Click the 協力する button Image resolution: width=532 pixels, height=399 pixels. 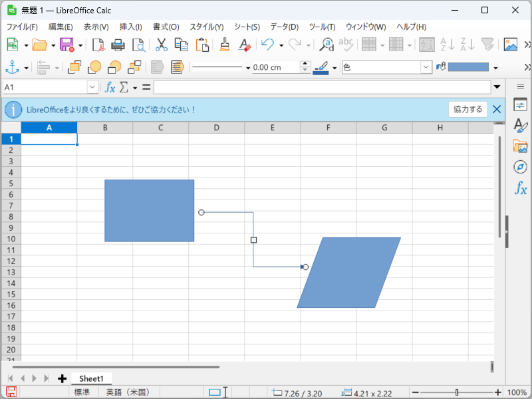click(x=467, y=109)
